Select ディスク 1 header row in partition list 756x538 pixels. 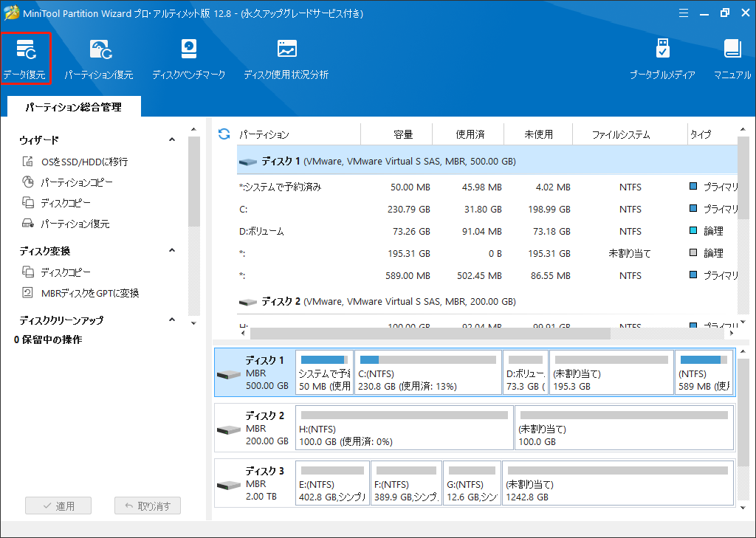point(487,161)
